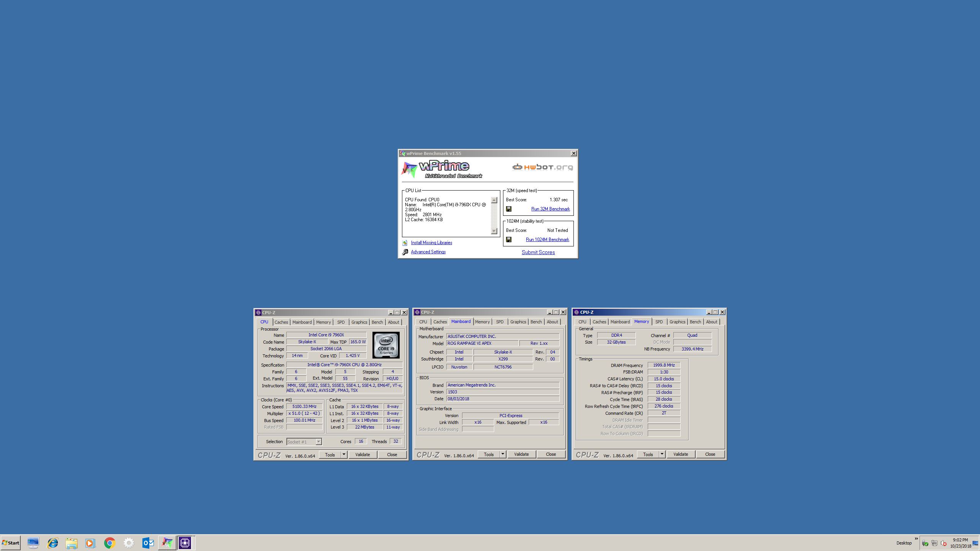Click the title bar icon of CPU-Z Mainboard window
The image size is (980, 551).
(x=417, y=312)
